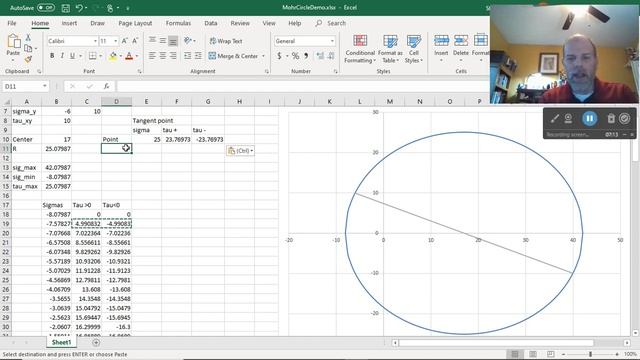Image resolution: width=640 pixels, height=360 pixels.
Task: Click Merge & Center button
Action: tap(233, 56)
